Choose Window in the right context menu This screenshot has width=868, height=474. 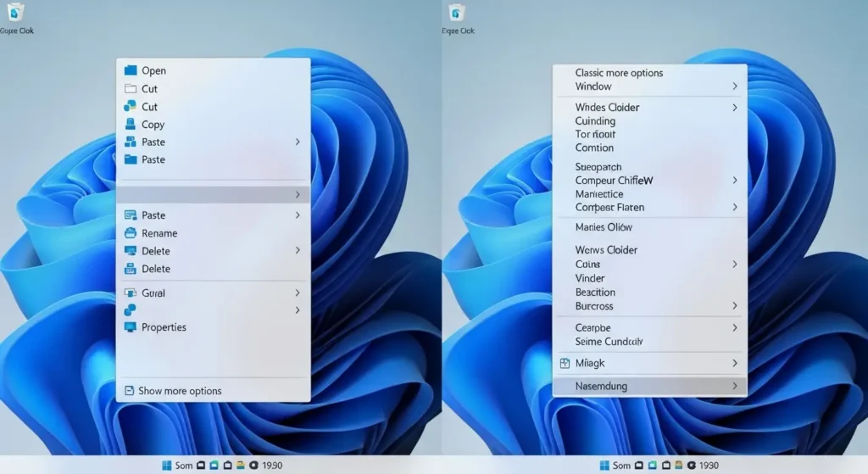(x=649, y=86)
